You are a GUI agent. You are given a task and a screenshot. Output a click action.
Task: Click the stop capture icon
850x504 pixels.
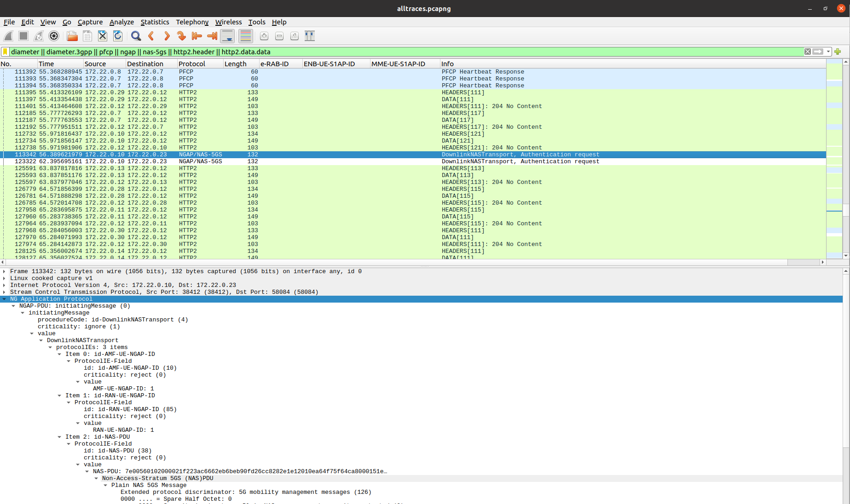click(23, 36)
